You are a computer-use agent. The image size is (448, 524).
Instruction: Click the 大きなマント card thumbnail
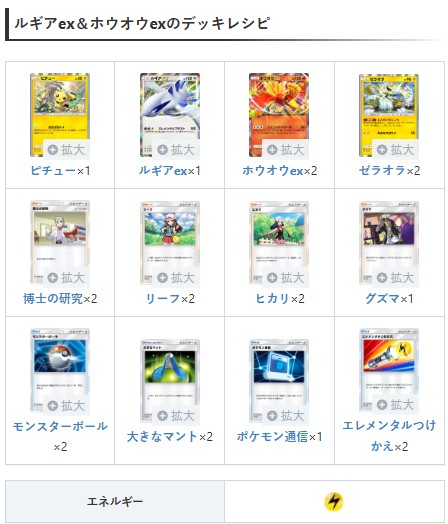[170, 381]
